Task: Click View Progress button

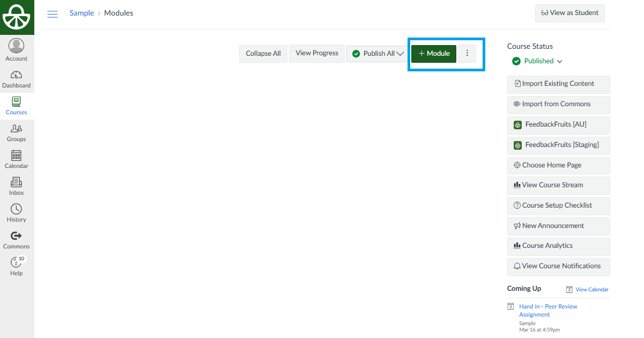Action: pyautogui.click(x=317, y=53)
